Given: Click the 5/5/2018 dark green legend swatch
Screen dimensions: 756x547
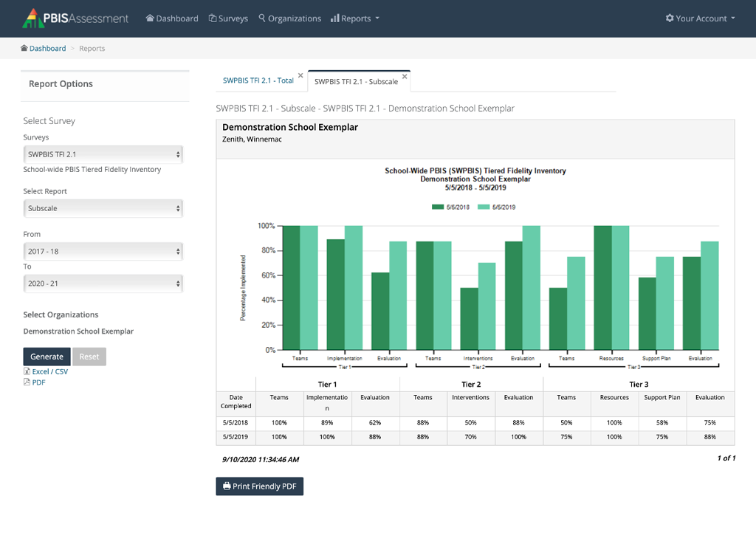Looking at the screenshot, I should click(438, 207).
